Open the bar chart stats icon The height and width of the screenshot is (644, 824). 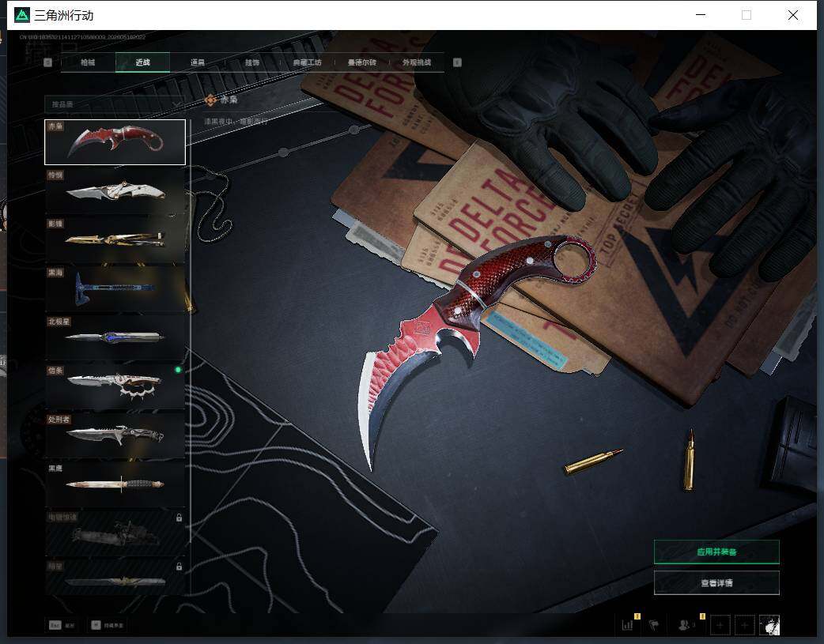pyautogui.click(x=627, y=625)
